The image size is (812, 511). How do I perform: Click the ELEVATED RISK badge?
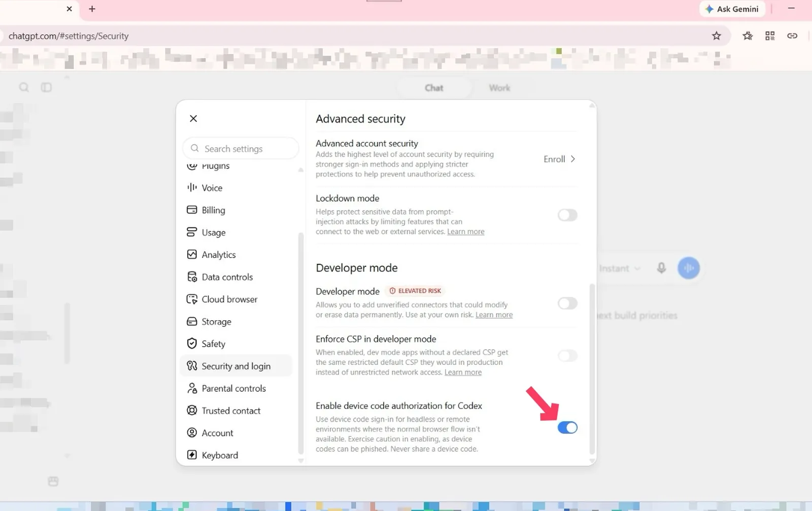pyautogui.click(x=415, y=291)
